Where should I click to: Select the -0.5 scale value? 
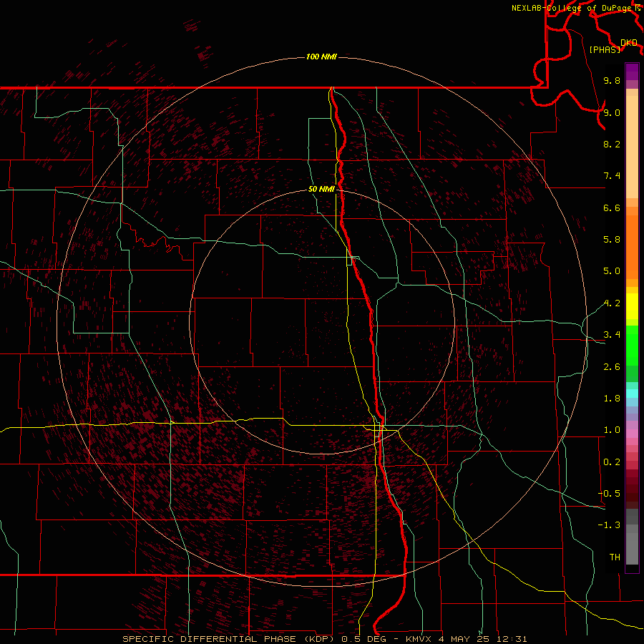[x=609, y=494]
